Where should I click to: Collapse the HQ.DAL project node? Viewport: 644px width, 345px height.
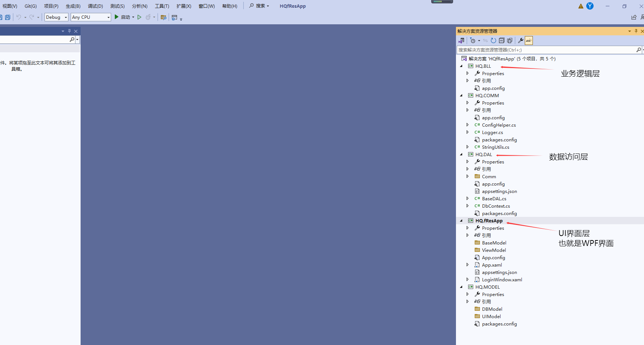(x=461, y=155)
